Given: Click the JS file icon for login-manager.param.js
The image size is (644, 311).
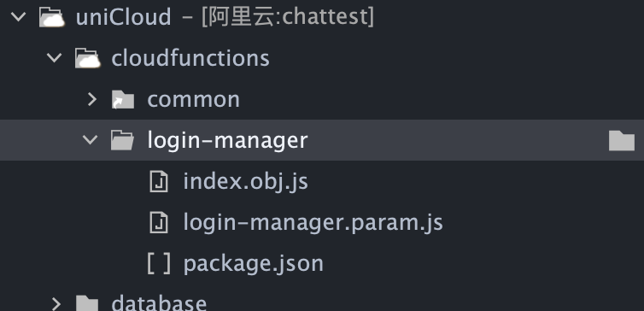Looking at the screenshot, I should click(x=159, y=222).
